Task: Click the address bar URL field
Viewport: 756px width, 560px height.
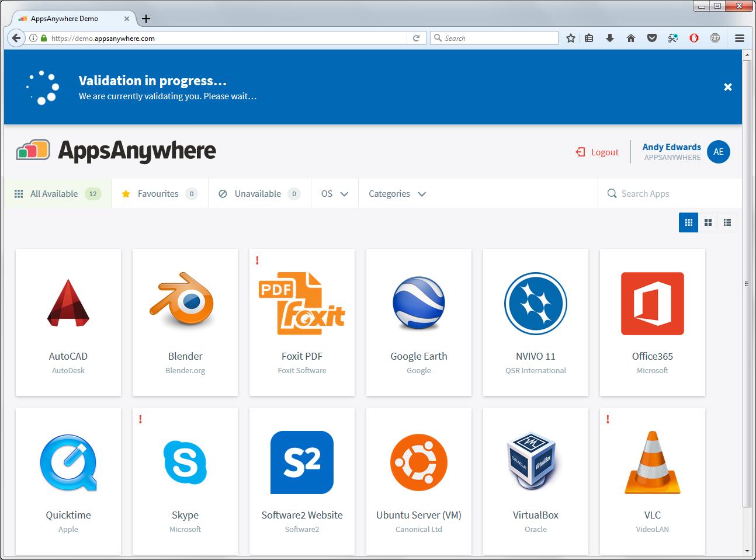Action: coord(228,38)
